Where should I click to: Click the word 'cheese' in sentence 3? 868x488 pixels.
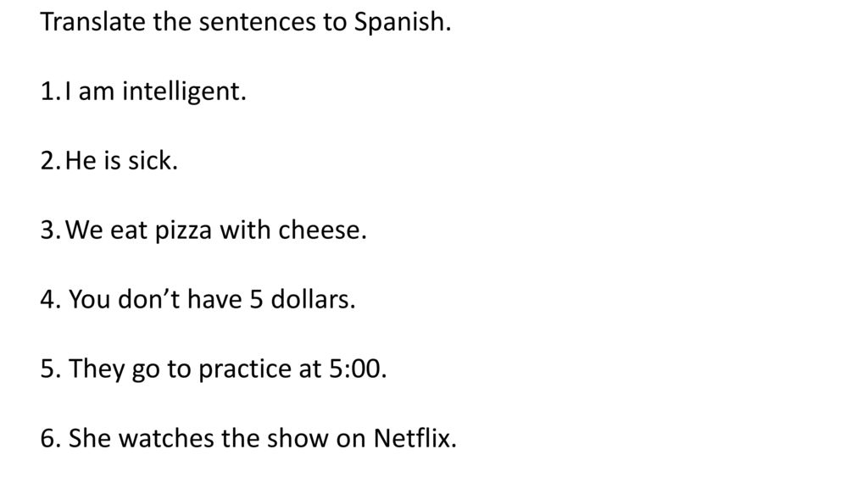pyautogui.click(x=320, y=230)
